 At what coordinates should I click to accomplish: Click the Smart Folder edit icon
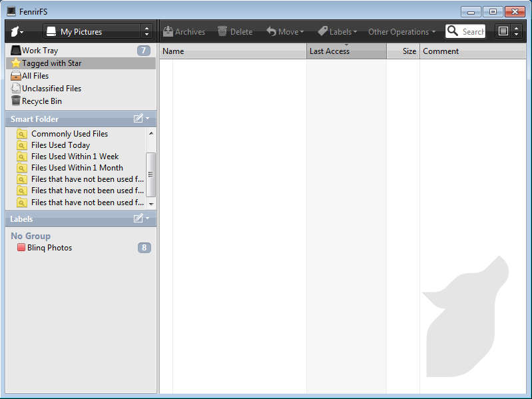point(138,119)
